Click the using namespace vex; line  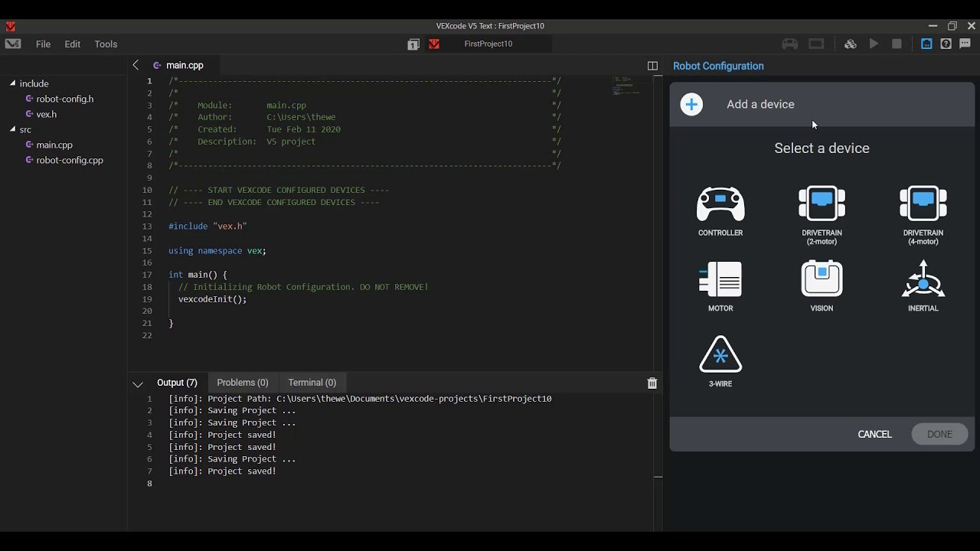tap(217, 251)
